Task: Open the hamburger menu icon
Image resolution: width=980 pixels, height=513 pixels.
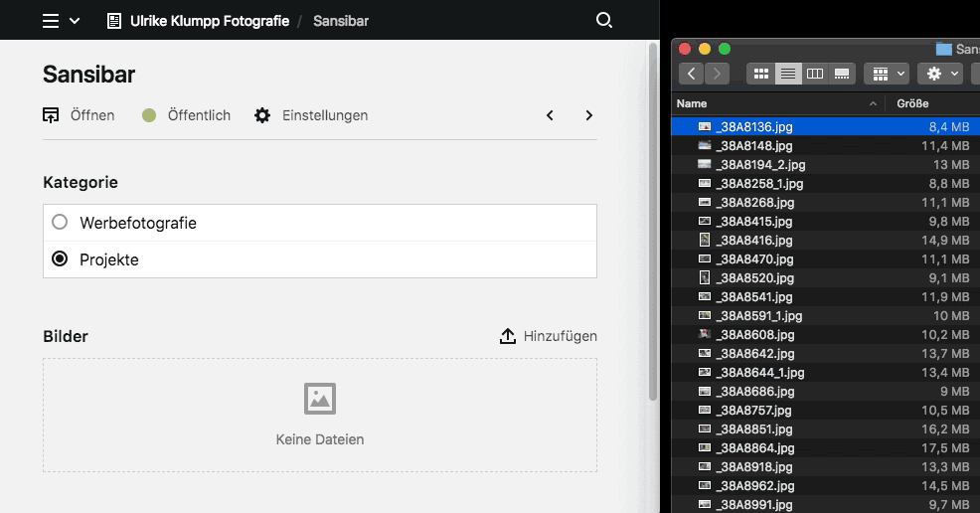Action: pyautogui.click(x=51, y=21)
